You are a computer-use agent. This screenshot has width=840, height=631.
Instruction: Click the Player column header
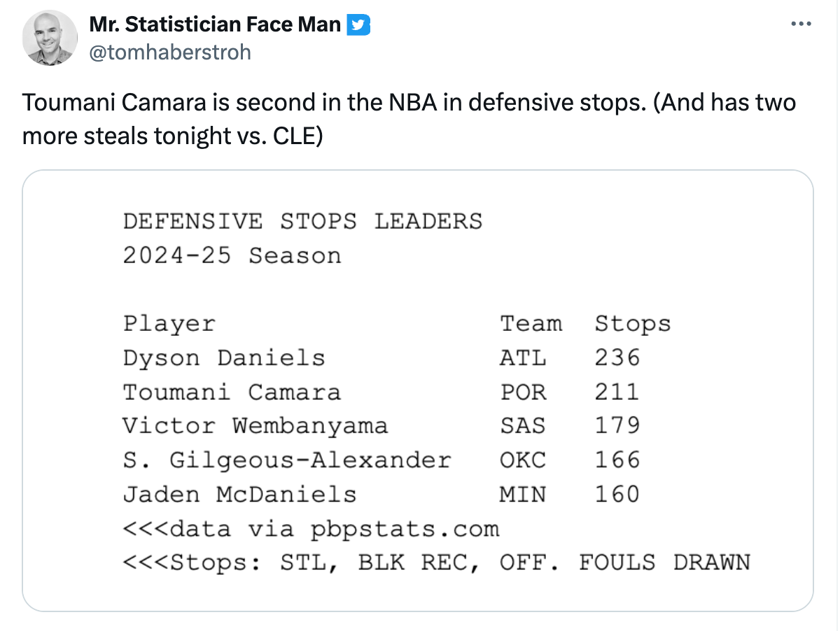click(x=169, y=324)
